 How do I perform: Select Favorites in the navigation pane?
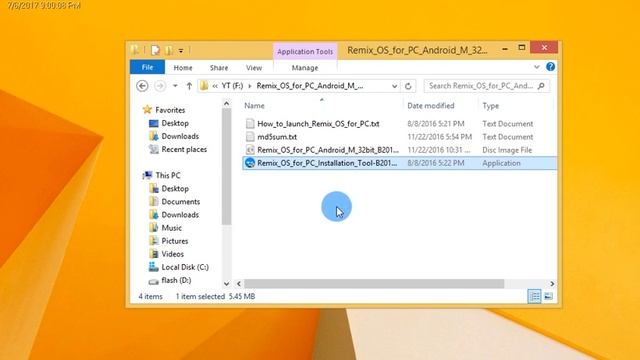tap(170, 110)
